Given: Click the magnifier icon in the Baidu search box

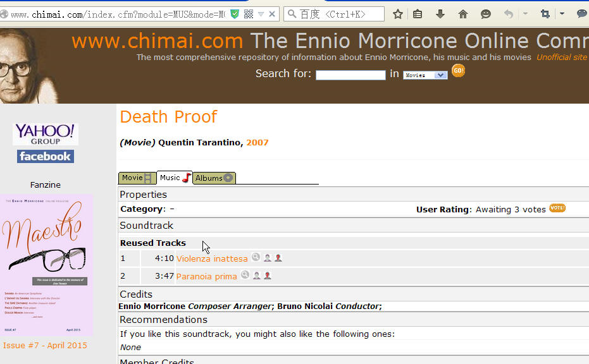Looking at the screenshot, I should tap(292, 15).
